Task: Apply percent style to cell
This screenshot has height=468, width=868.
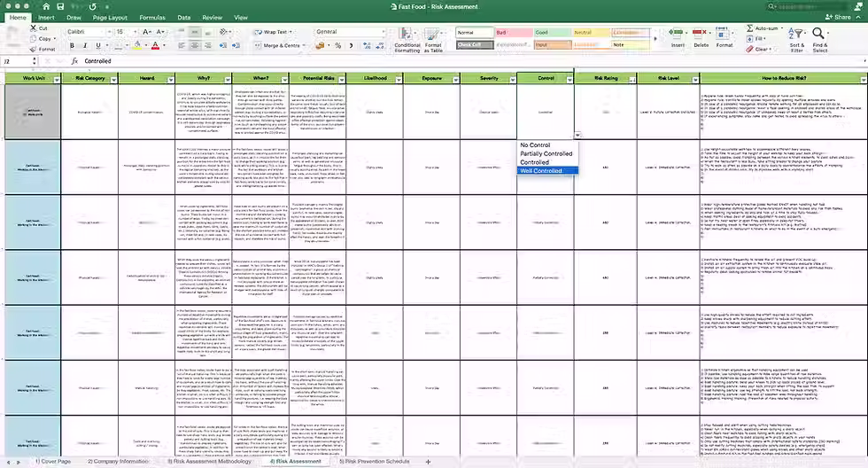Action: [x=337, y=45]
